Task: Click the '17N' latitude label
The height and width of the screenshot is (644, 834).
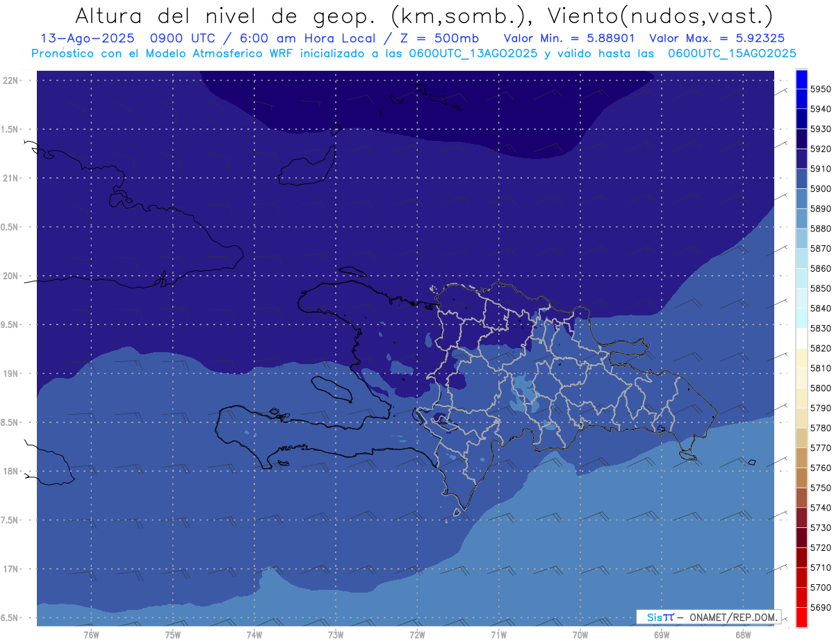Action: pyautogui.click(x=11, y=570)
